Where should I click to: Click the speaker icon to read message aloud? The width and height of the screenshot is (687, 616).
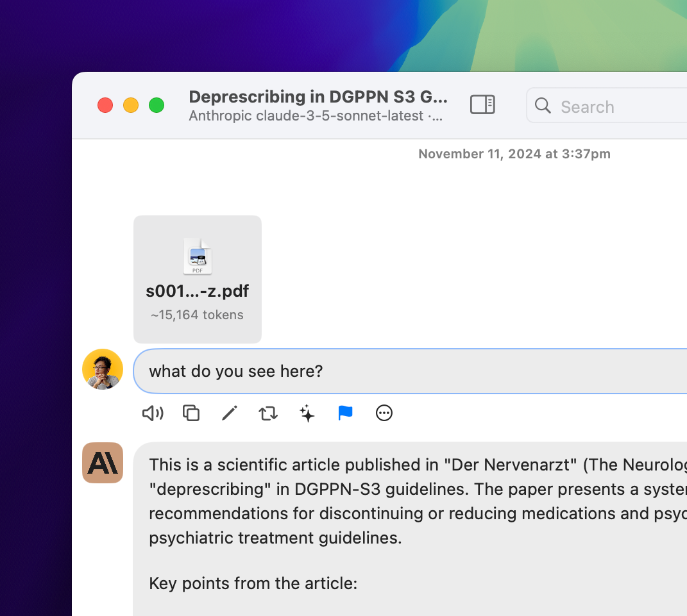152,413
